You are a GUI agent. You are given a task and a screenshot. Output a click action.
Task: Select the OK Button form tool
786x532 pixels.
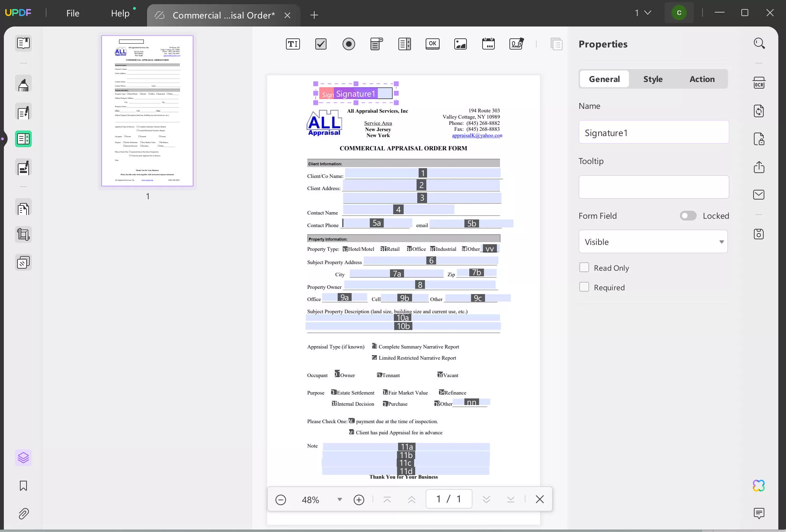coord(432,44)
